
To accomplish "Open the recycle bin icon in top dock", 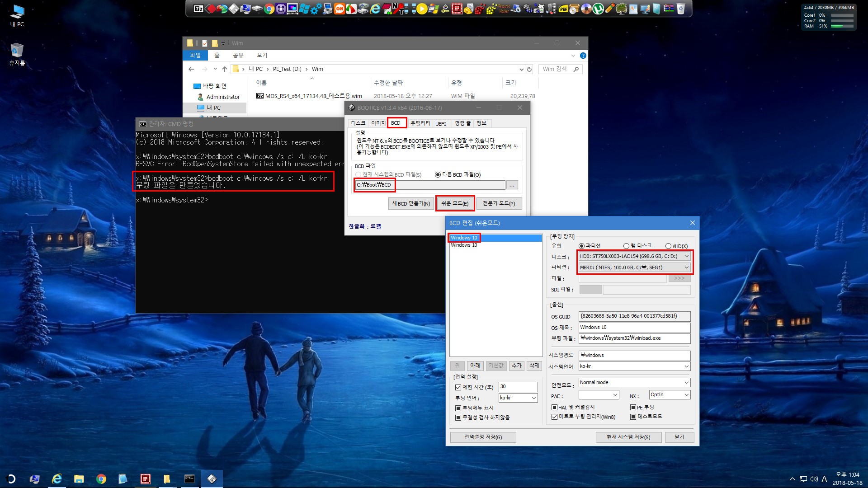I will (x=681, y=9).
